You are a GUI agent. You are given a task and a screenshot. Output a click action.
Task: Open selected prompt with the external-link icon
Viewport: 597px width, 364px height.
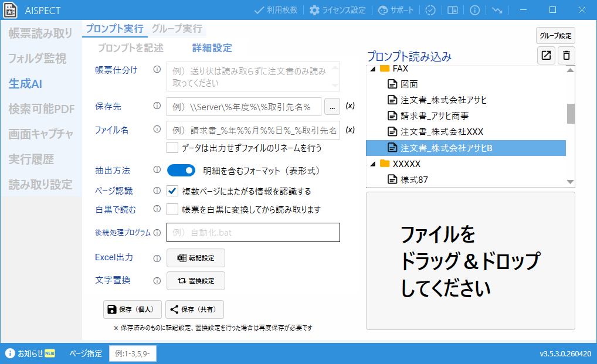(x=546, y=55)
